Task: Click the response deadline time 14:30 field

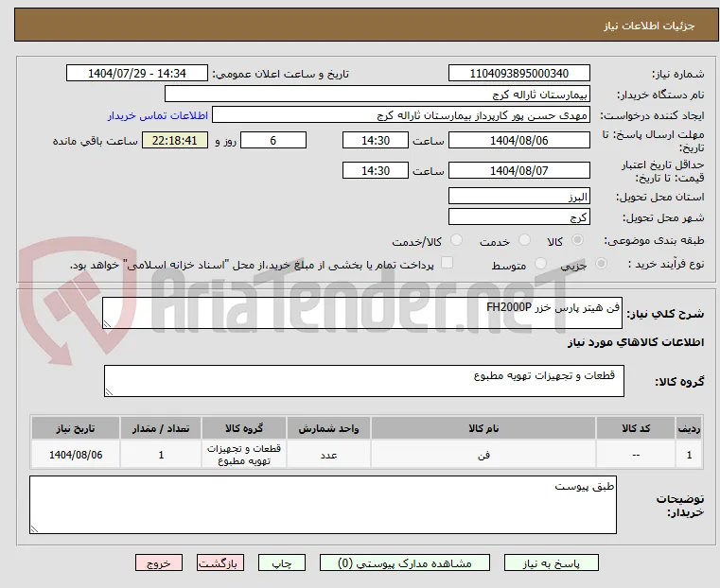Action: click(x=376, y=140)
